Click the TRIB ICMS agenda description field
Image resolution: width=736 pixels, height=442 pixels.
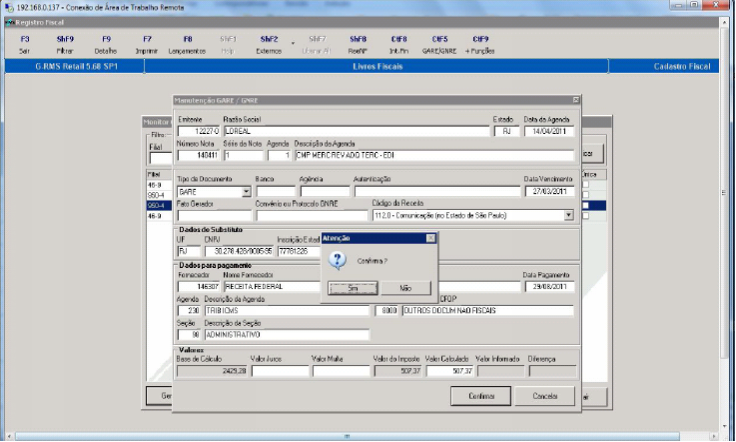[287, 311]
